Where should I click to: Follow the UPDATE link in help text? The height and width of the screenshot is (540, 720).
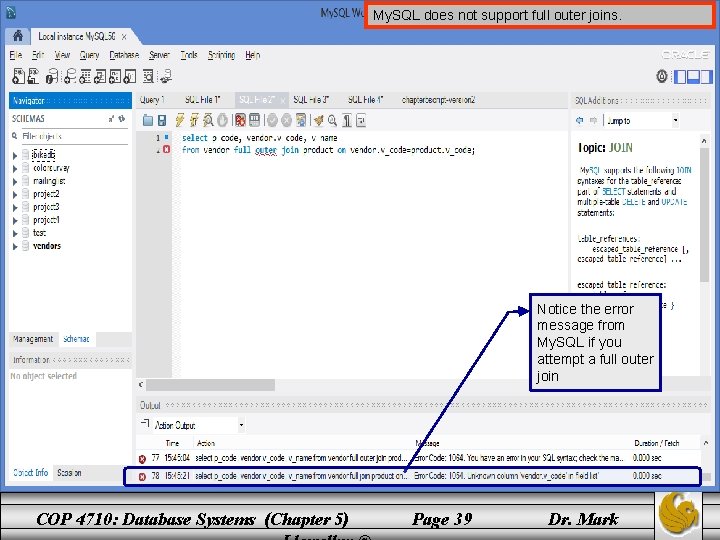(674, 202)
